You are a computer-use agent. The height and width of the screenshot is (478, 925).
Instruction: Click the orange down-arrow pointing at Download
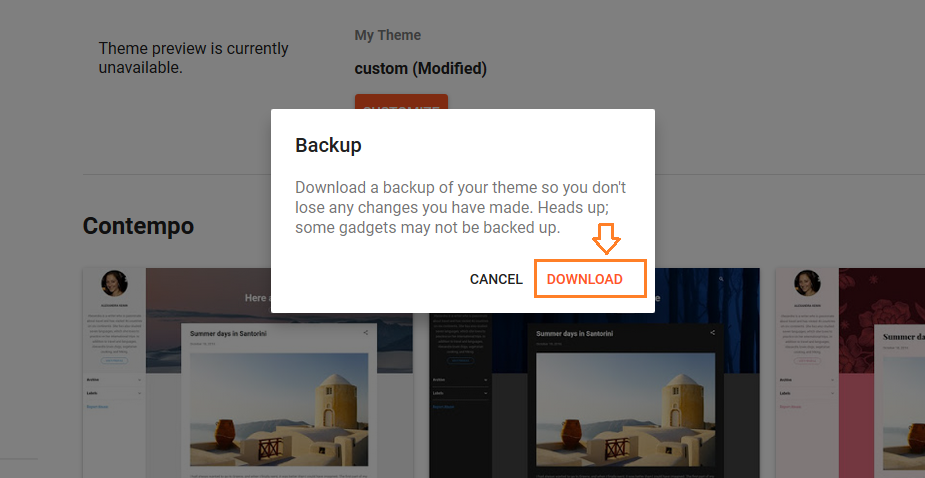pos(606,238)
